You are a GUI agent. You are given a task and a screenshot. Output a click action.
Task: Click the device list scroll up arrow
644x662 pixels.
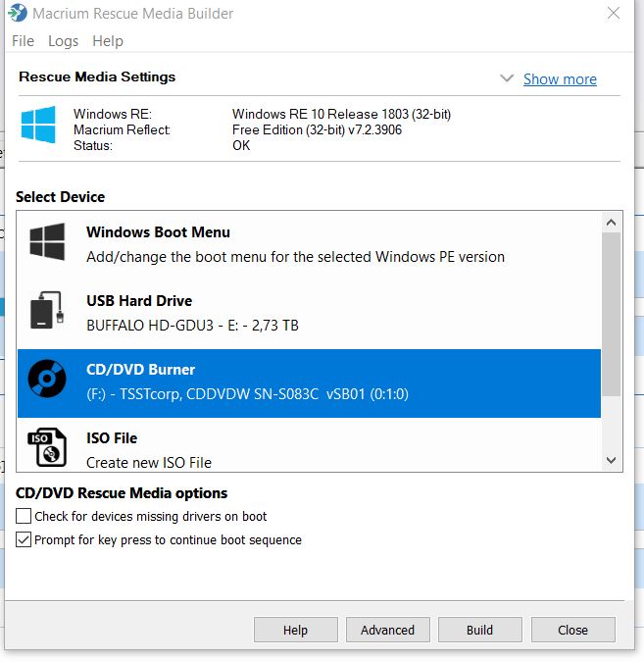coord(611,223)
